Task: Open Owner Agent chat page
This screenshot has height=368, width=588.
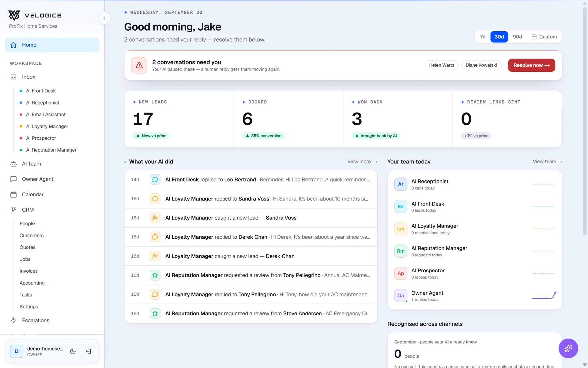Action: [x=52, y=179]
